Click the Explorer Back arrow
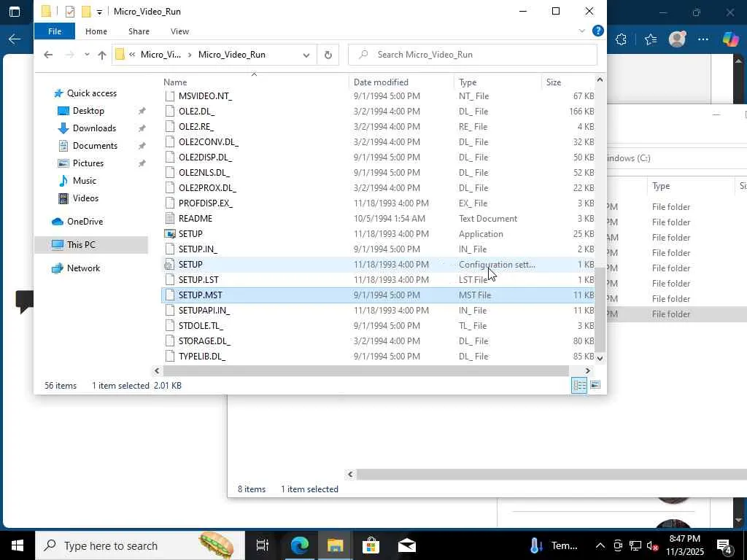This screenshot has height=560, width=747. (x=48, y=55)
